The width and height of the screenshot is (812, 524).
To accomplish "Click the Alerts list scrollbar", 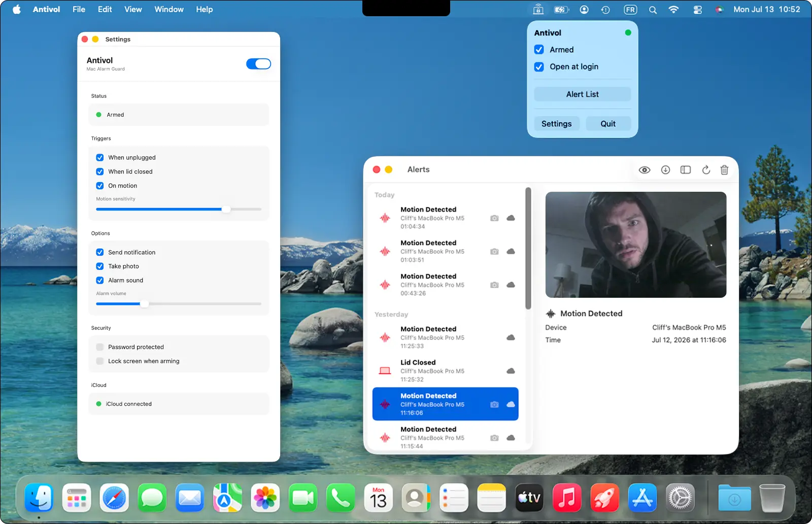I will tap(528, 249).
